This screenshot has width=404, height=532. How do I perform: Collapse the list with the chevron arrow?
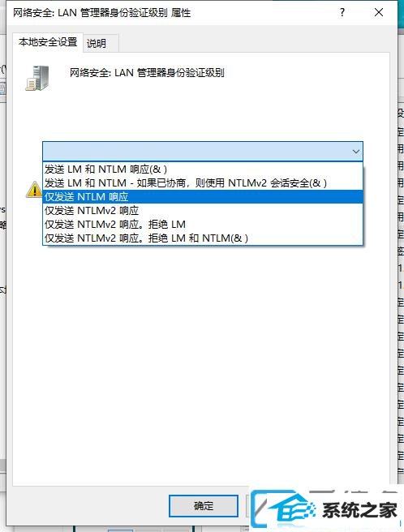click(x=356, y=152)
